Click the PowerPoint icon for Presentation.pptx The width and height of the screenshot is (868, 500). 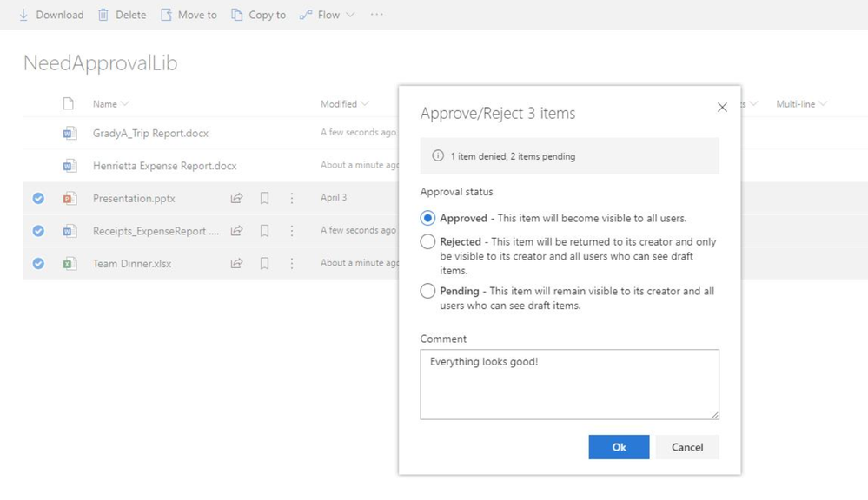[69, 198]
